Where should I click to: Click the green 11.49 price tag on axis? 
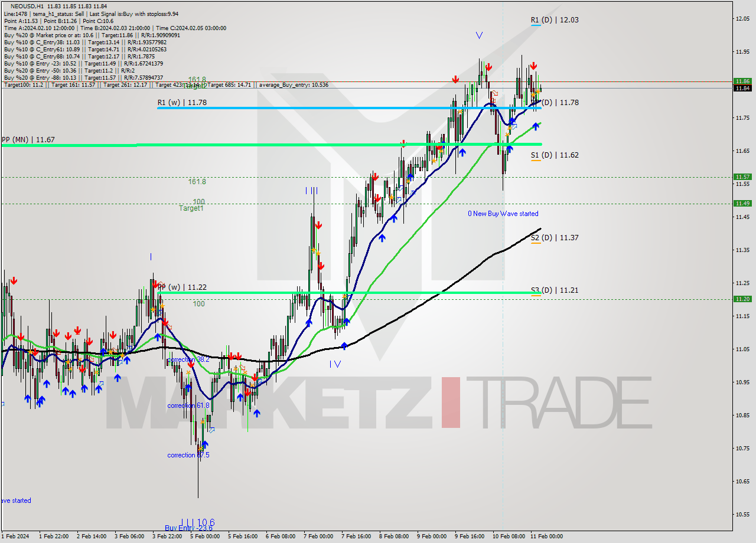[742, 203]
